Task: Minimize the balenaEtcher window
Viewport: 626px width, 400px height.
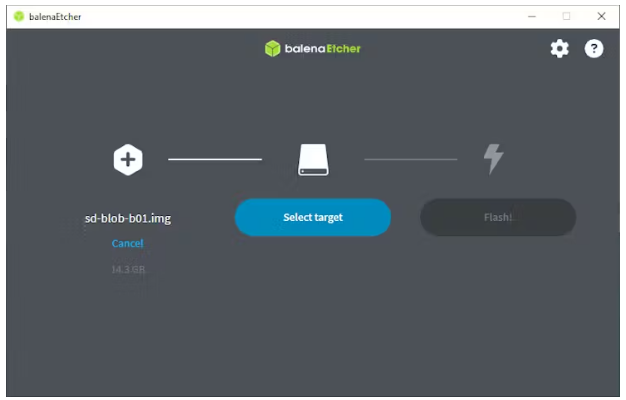Action: [531, 16]
